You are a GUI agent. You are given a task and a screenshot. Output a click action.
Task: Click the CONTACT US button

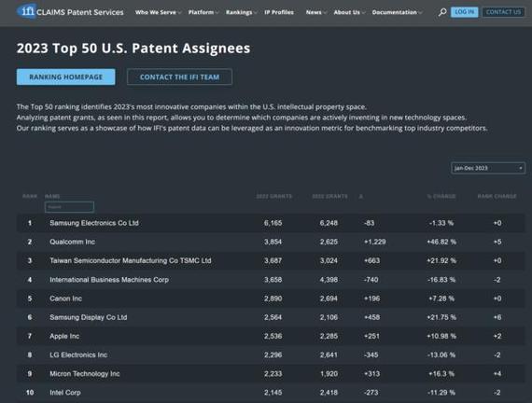[x=503, y=12]
